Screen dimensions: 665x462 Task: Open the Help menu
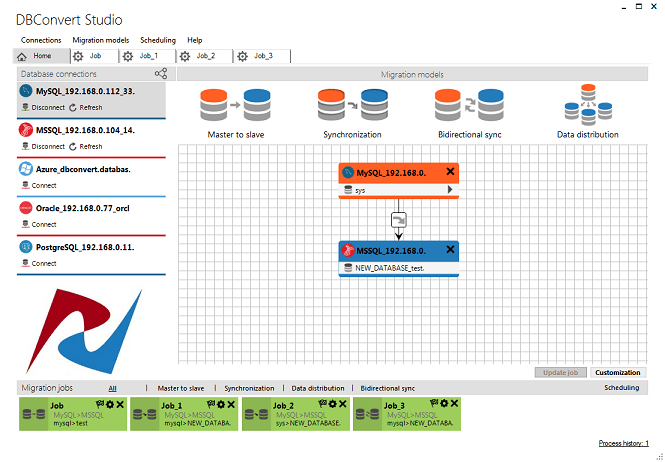pos(195,40)
